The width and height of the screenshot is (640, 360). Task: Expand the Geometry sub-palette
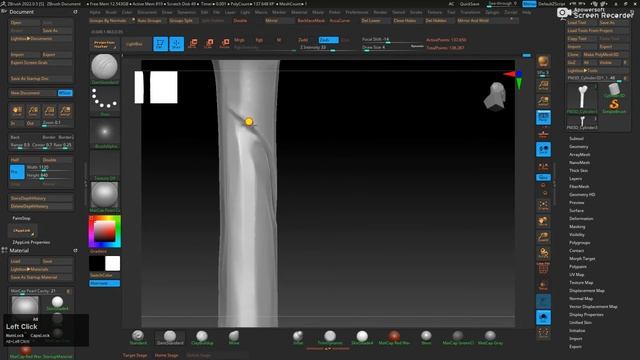[x=579, y=147]
